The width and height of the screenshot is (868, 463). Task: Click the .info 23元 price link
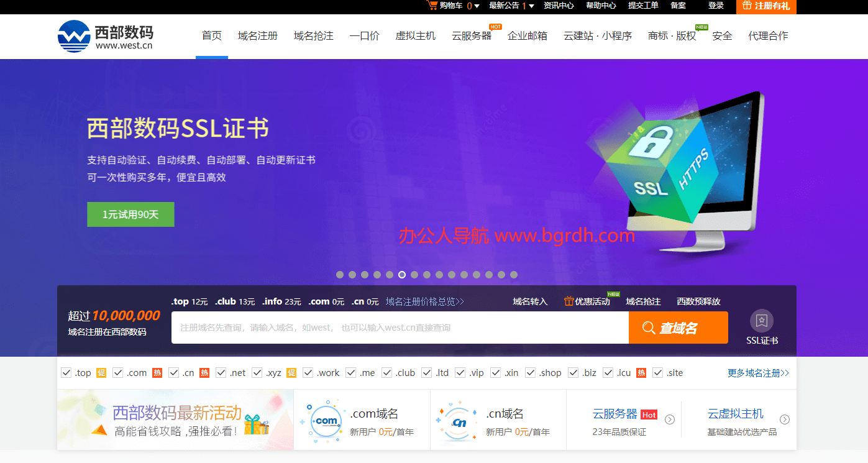(281, 301)
